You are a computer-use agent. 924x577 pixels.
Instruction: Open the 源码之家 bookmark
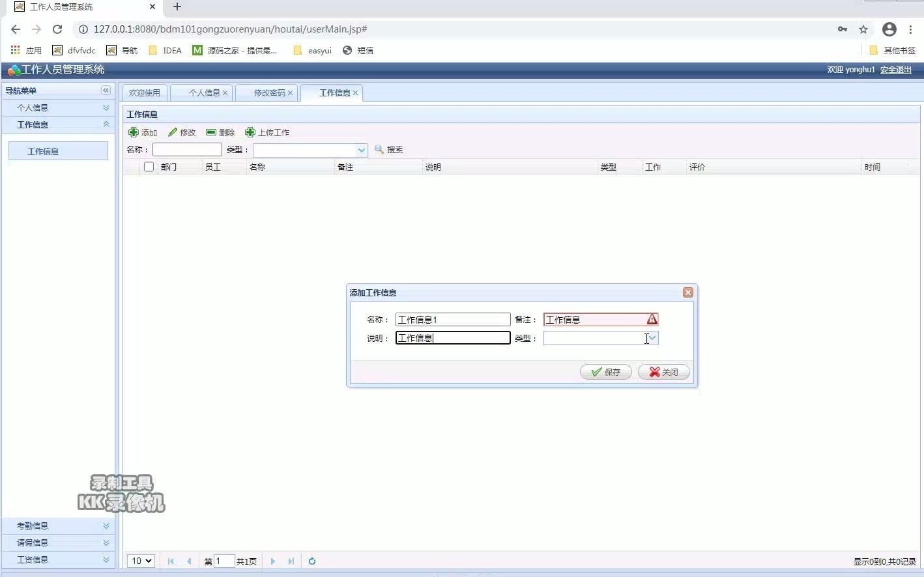pyautogui.click(x=235, y=50)
